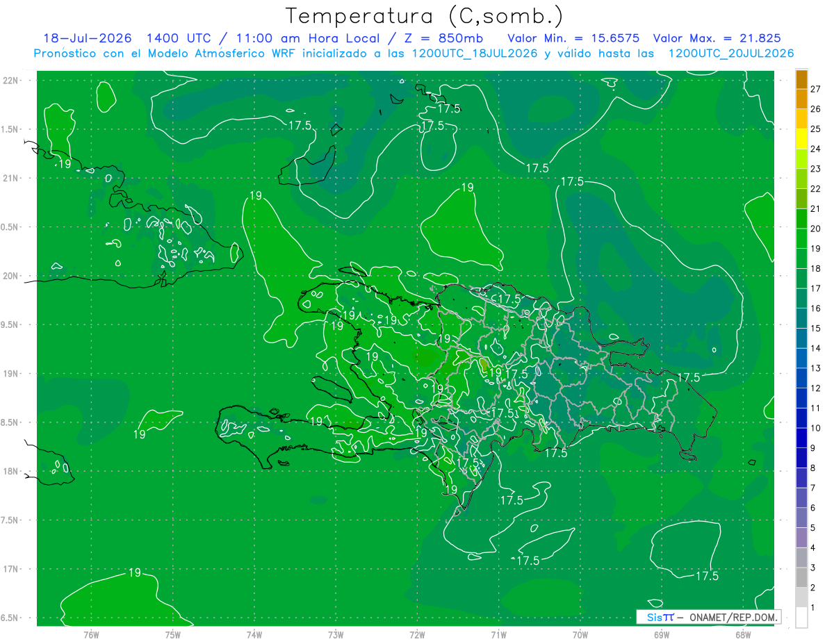Select the 'Z = 850mb' level label

(x=443, y=38)
